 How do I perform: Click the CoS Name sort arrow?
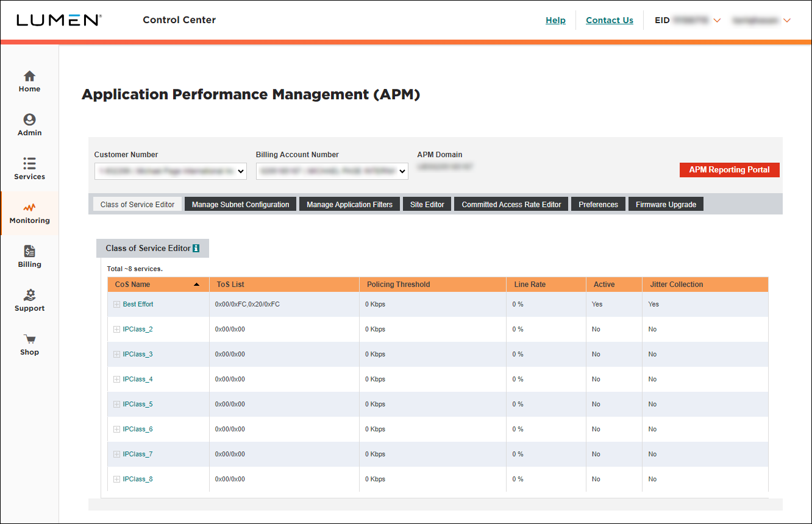click(196, 285)
